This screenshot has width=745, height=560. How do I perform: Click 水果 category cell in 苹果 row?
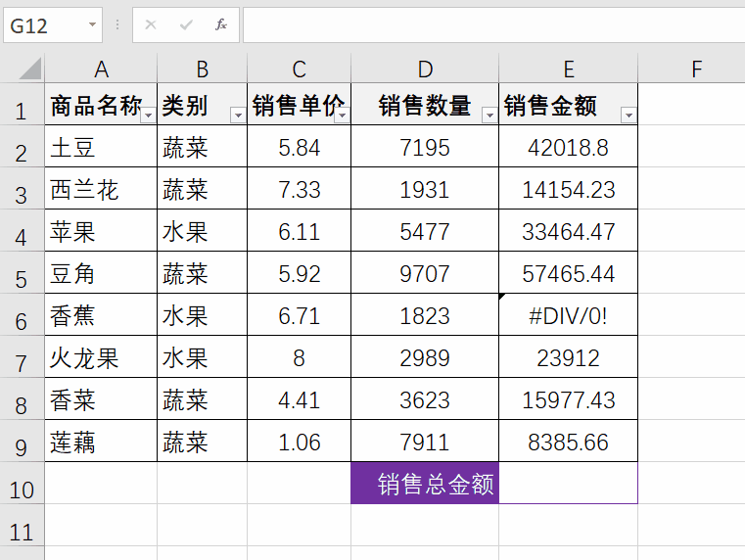tap(202, 230)
